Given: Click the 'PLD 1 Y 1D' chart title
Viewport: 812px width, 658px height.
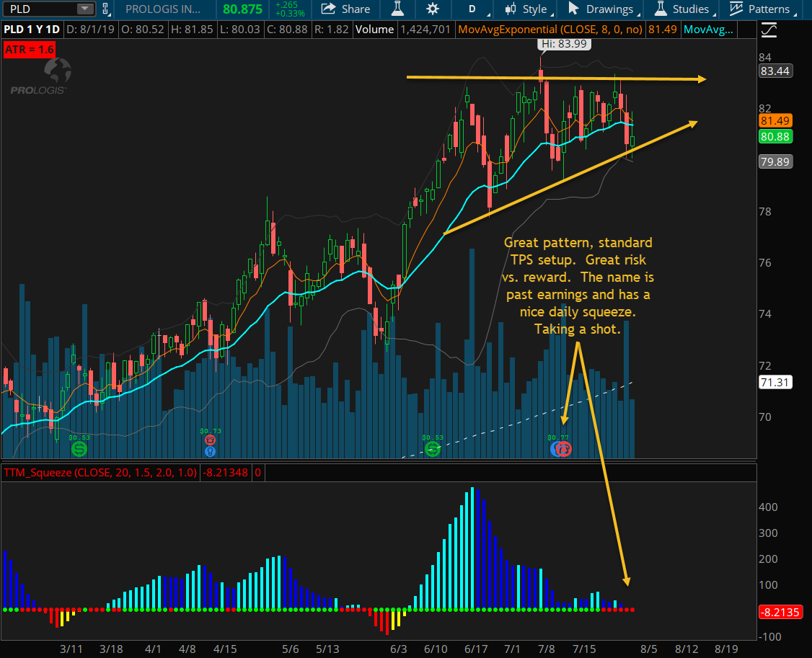Looking at the screenshot, I should point(32,30).
